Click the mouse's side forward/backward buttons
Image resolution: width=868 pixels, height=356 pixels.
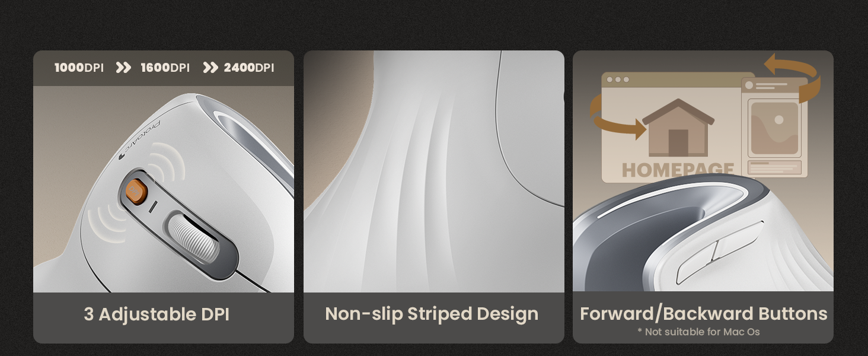click(x=719, y=252)
